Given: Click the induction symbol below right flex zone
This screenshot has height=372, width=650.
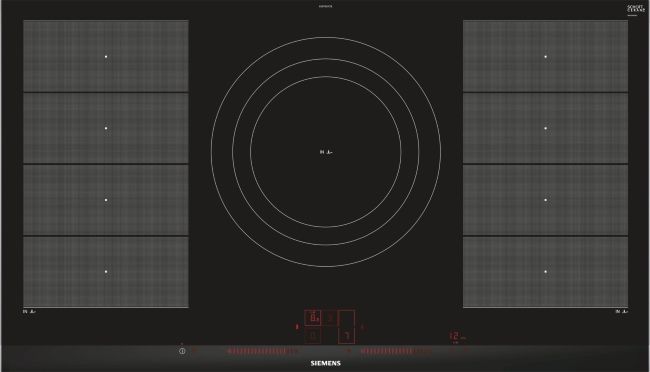Looking at the screenshot, I should coord(622,311).
